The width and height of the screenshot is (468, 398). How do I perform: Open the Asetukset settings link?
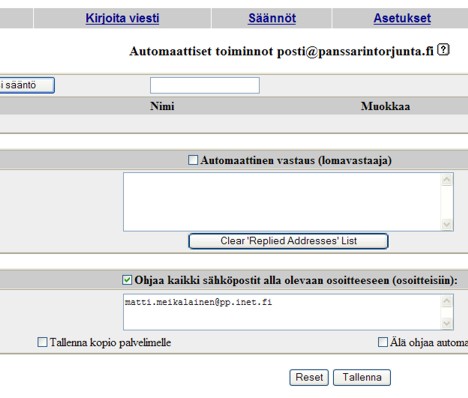[402, 18]
